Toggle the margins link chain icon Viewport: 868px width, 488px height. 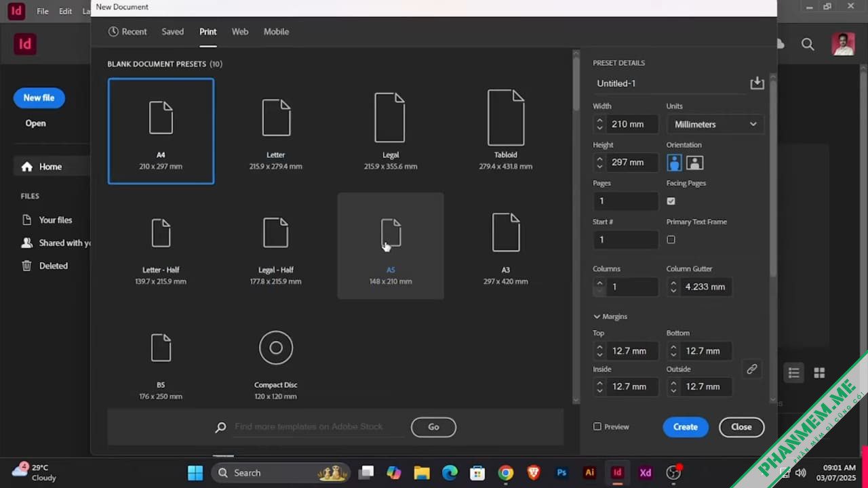(x=751, y=369)
